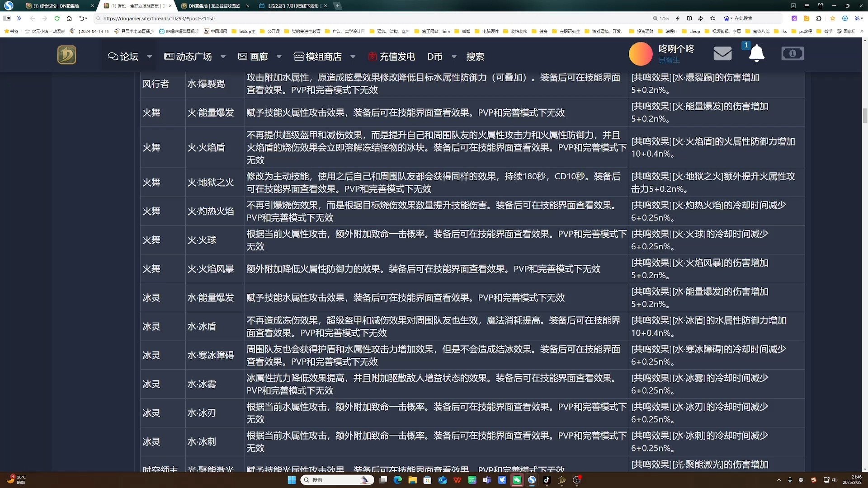Select 充值发电 in the site menu
Image resolution: width=868 pixels, height=488 pixels.
397,56
